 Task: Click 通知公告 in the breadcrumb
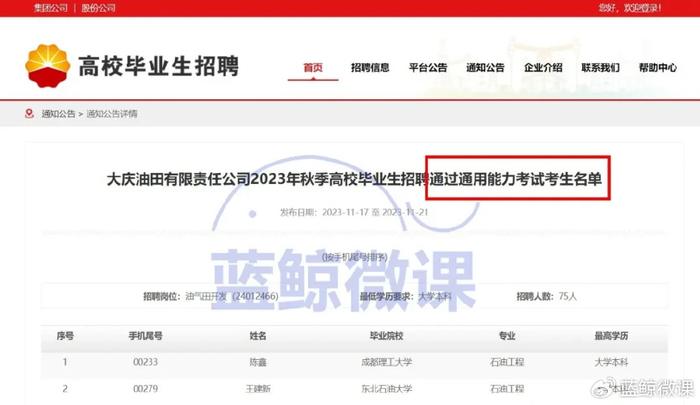58,114
